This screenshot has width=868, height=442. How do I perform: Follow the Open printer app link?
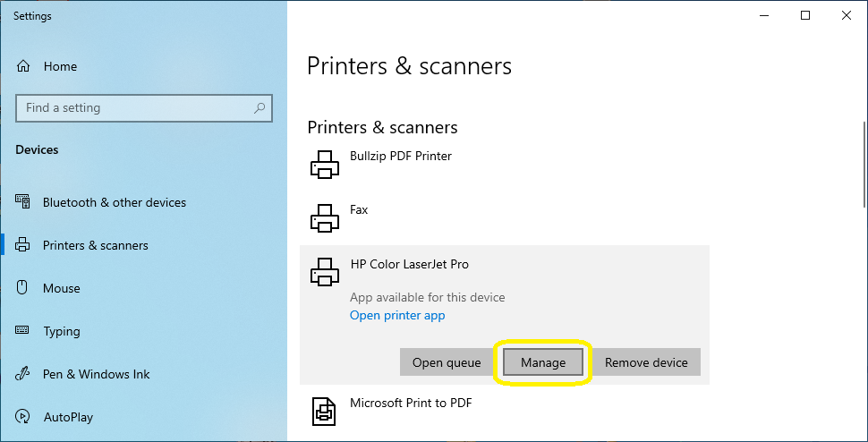point(397,315)
